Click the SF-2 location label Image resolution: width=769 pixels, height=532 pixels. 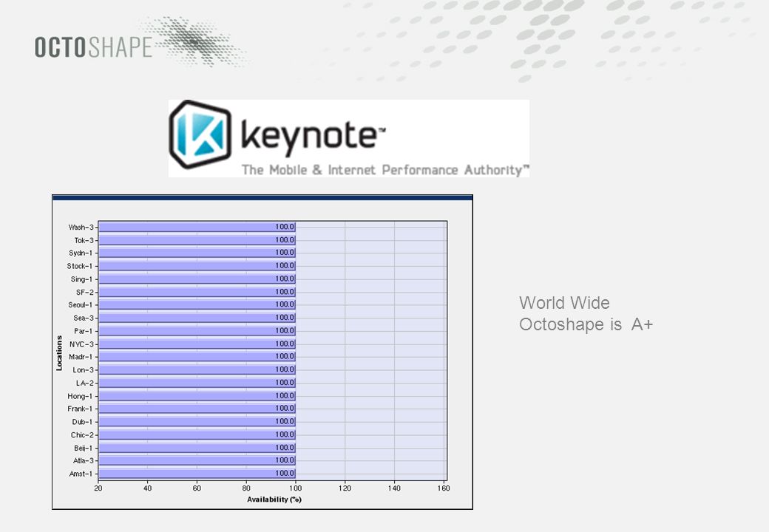pos(85,292)
